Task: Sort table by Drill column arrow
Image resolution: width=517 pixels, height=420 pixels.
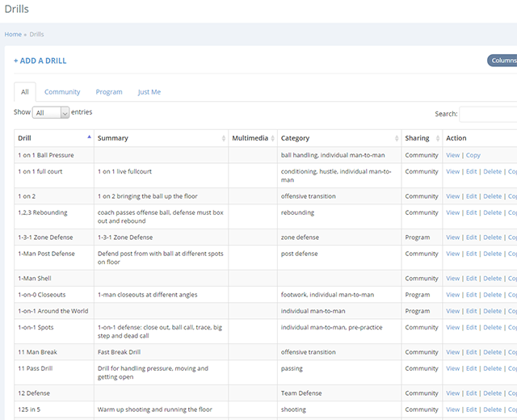Action: (89, 138)
